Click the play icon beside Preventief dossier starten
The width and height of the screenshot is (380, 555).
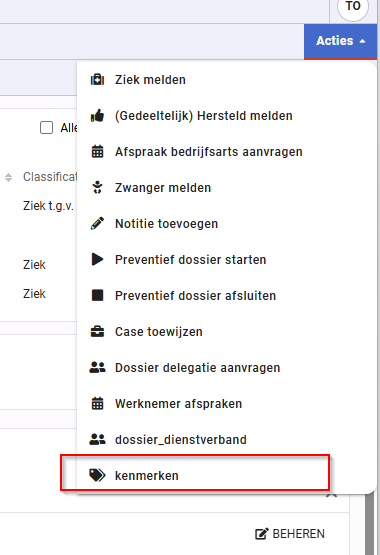pos(97,259)
